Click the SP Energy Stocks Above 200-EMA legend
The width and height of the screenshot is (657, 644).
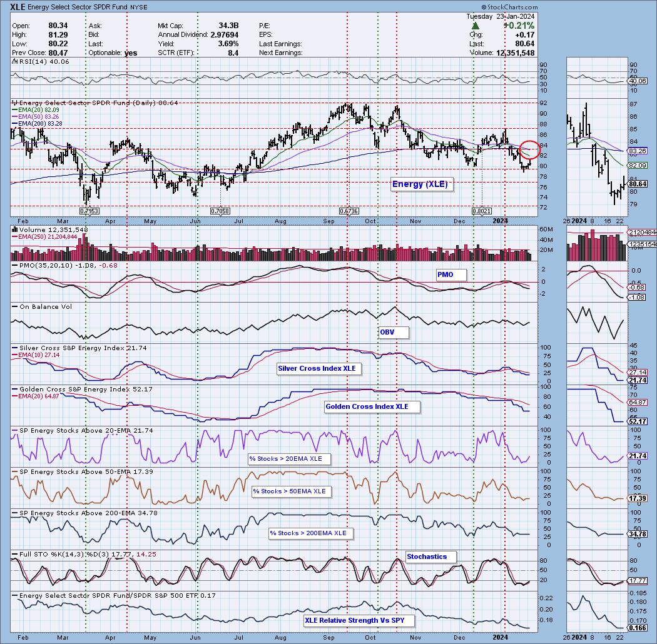[x=84, y=513]
